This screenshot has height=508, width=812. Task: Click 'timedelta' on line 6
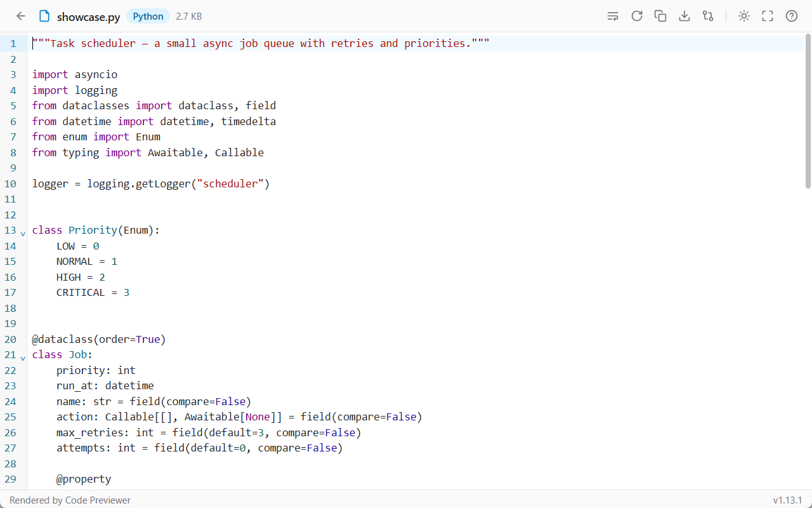tap(248, 121)
